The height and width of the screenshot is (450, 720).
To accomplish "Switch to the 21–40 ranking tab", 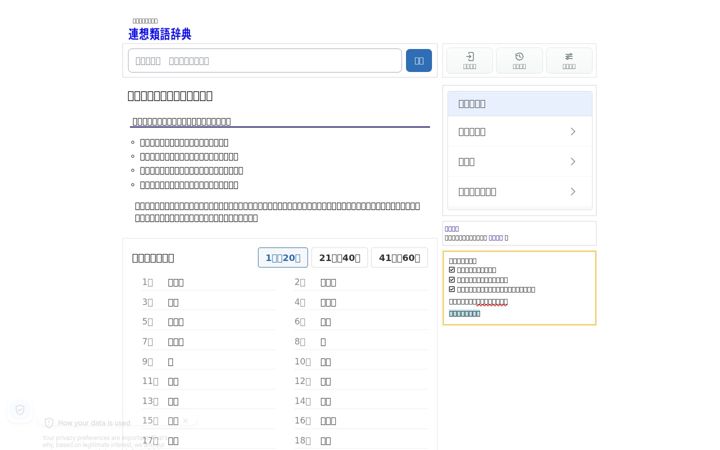I will pos(339,258).
